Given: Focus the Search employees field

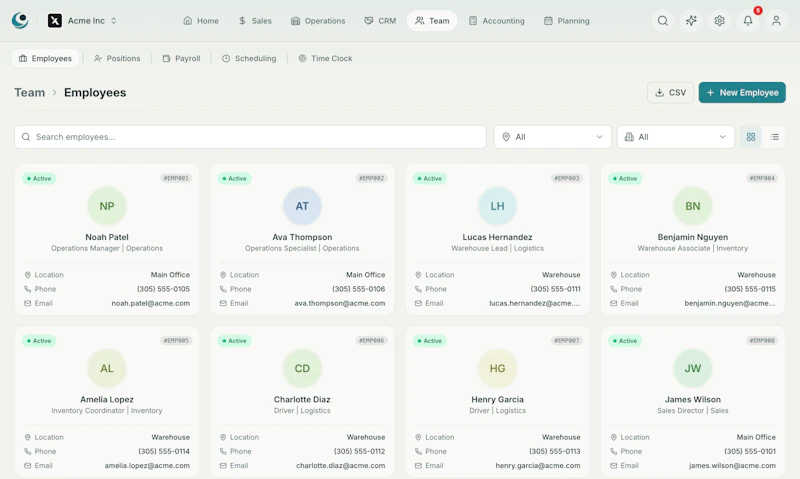Looking at the screenshot, I should tap(250, 137).
